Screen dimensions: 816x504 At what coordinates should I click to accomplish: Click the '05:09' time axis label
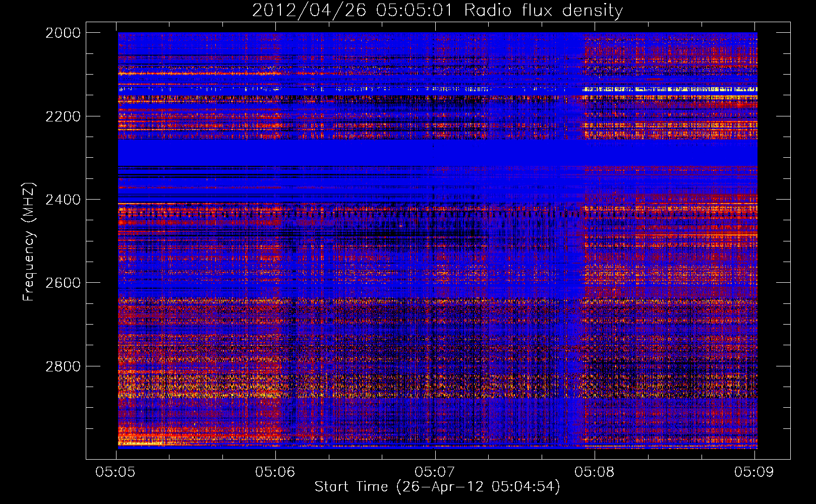[x=754, y=472]
